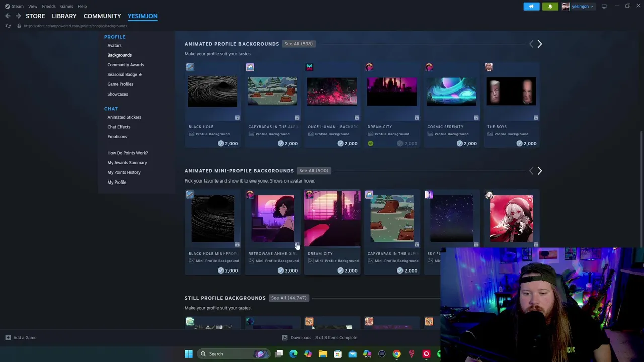Open My Points History
This screenshot has height=362, width=644.
[124, 172]
